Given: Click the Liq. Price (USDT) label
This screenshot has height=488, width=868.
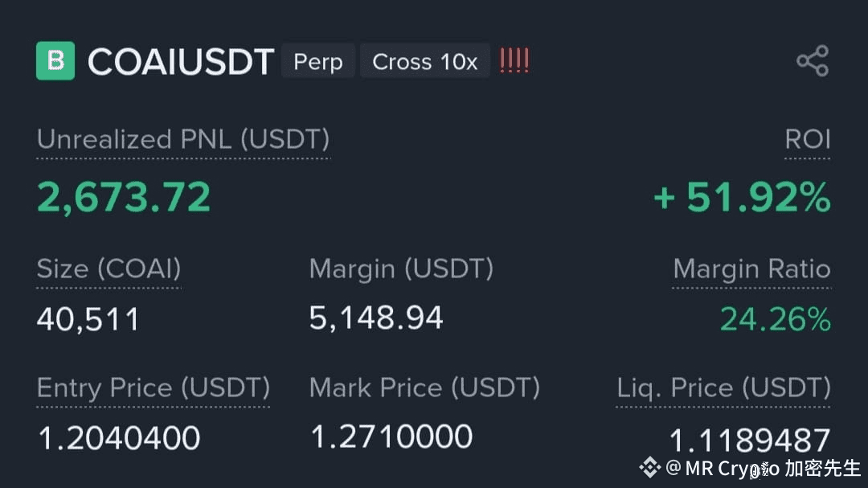Looking at the screenshot, I should coord(723,388).
